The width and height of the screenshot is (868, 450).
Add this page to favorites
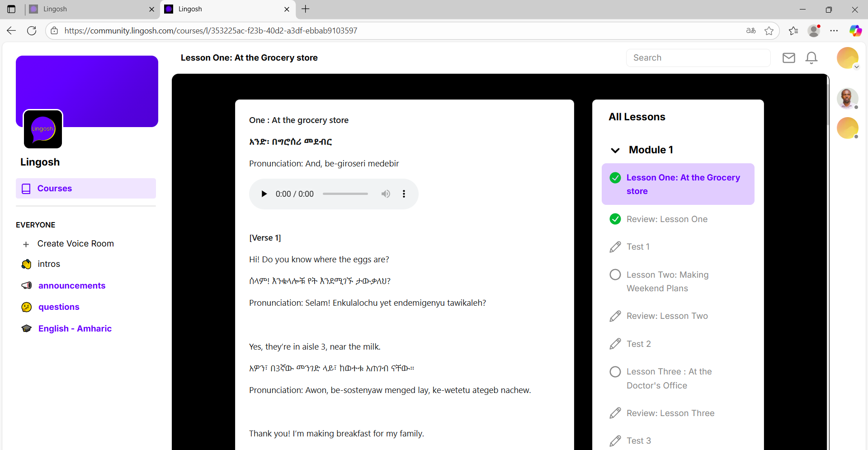pos(769,31)
